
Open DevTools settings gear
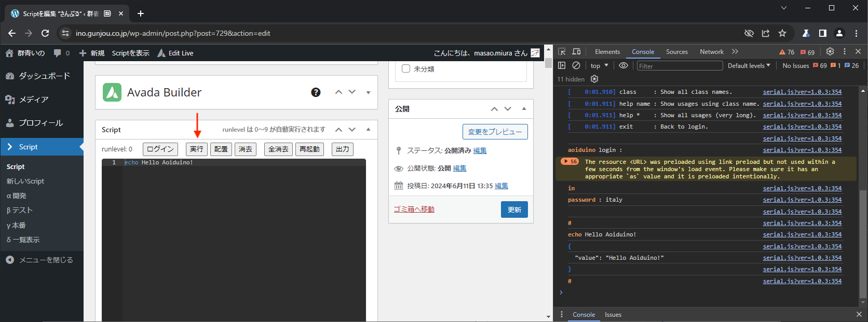[x=830, y=52]
